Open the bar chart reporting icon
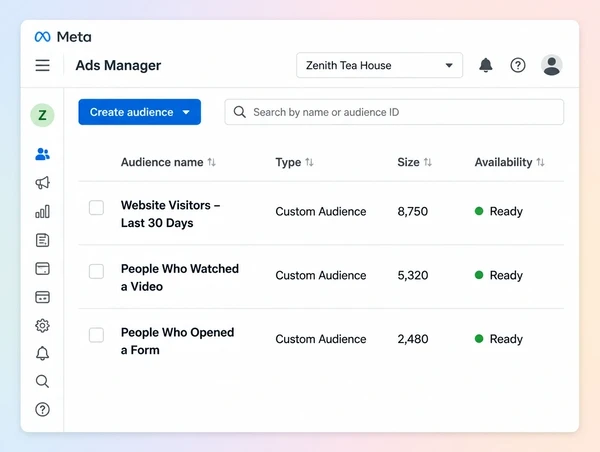The height and width of the screenshot is (452, 600). (x=42, y=212)
